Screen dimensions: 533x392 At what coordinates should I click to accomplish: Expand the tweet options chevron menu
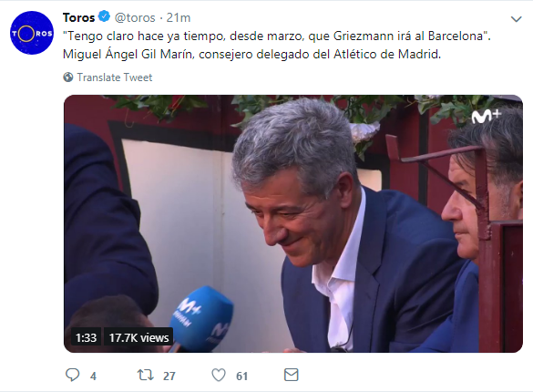(x=516, y=19)
